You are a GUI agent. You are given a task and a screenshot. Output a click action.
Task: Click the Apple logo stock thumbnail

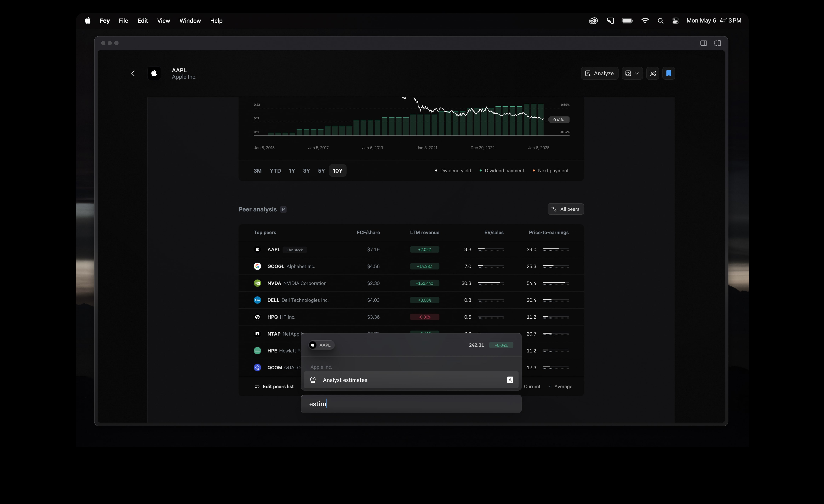click(x=154, y=73)
